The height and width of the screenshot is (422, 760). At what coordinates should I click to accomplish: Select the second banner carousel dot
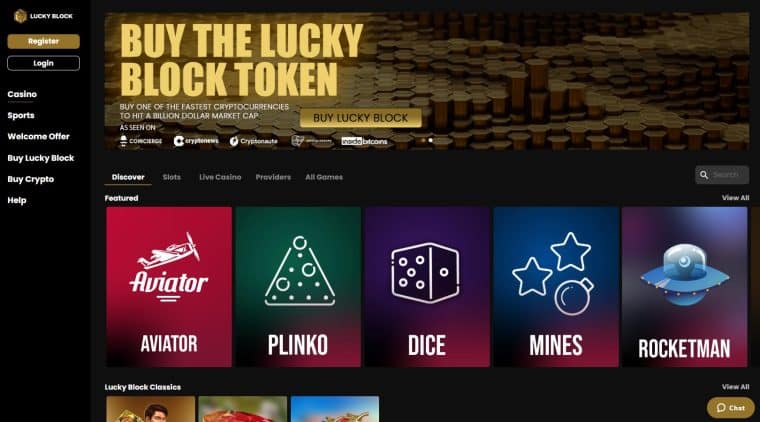[x=430, y=141]
